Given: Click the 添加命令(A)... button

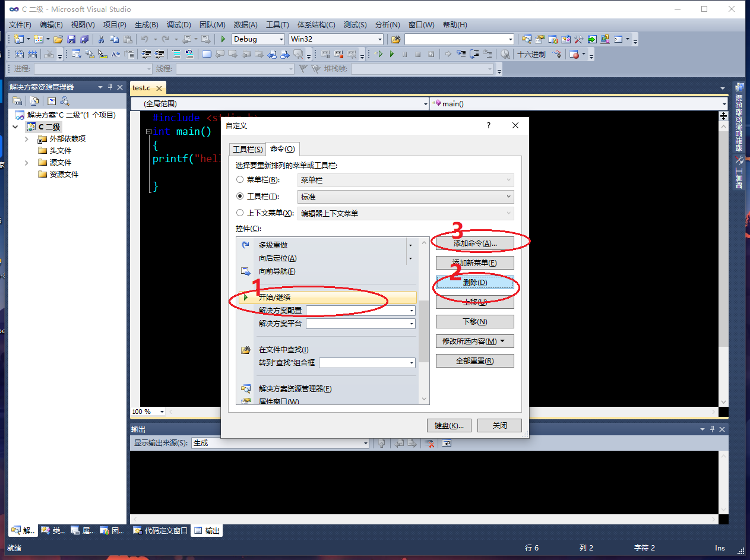Looking at the screenshot, I should (474, 243).
